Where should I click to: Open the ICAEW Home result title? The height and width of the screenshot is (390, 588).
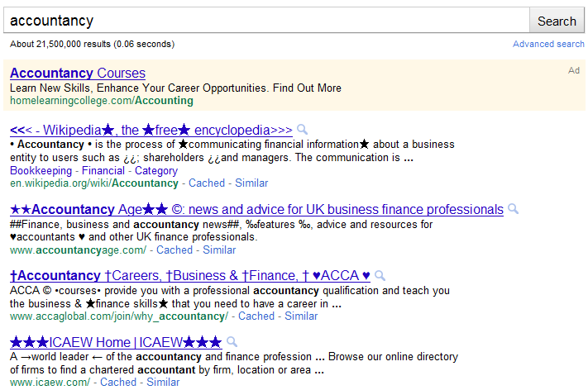(x=116, y=342)
